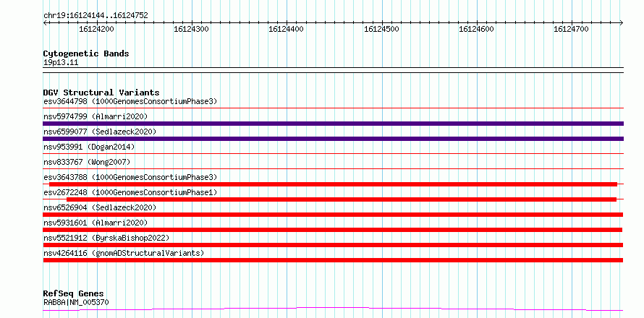The width and height of the screenshot is (644, 318).
Task: Click the RefSeq Genes track title
Action: [73, 293]
